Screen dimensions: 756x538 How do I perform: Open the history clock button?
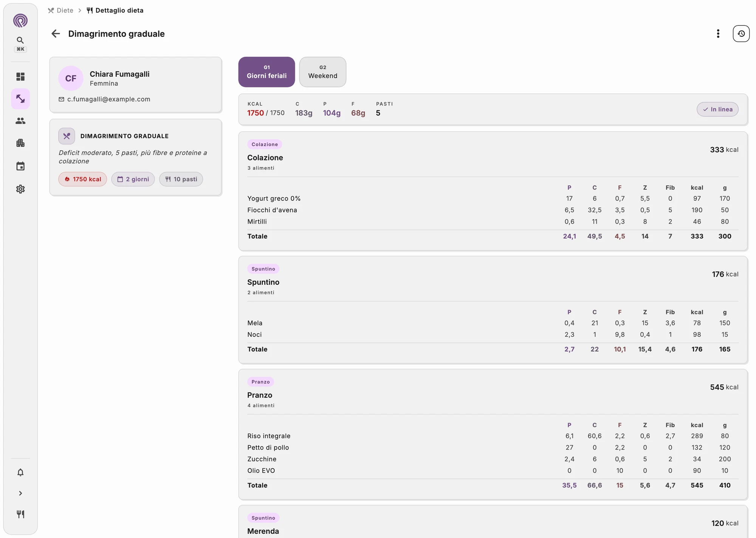pyautogui.click(x=741, y=34)
